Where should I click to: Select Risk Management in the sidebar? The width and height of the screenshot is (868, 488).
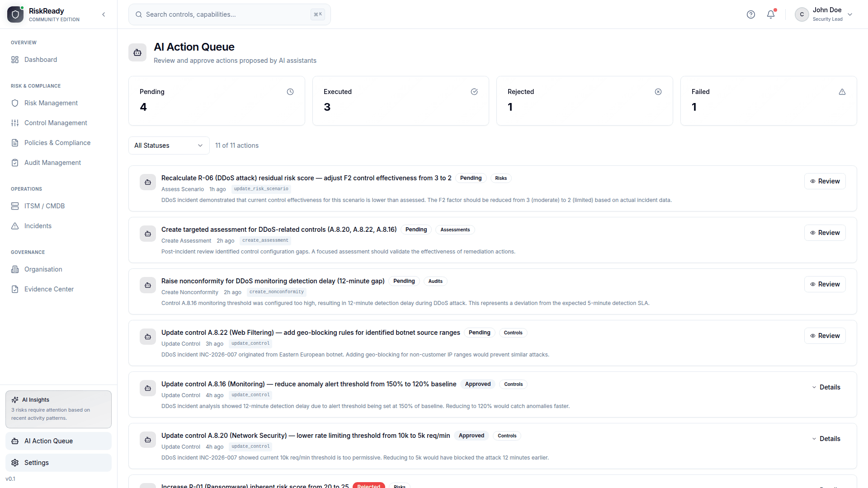point(51,103)
